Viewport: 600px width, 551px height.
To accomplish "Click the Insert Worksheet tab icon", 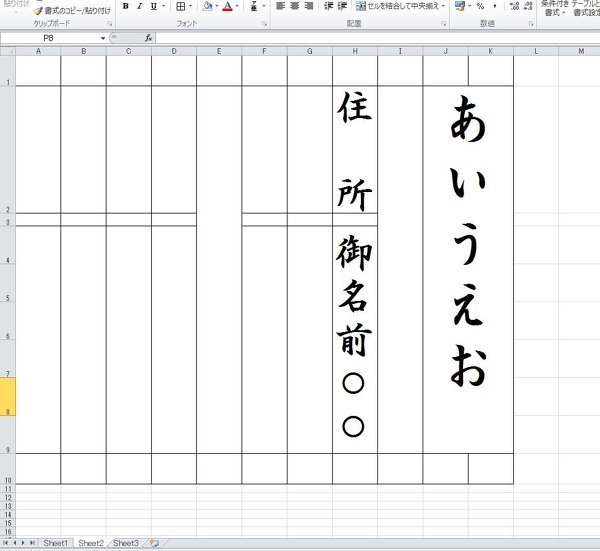I will 154,543.
